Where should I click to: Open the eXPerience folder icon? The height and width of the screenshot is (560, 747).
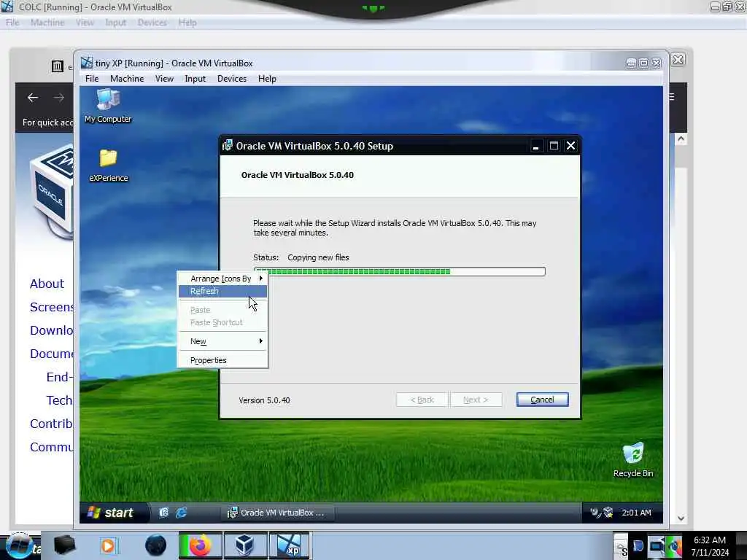(x=109, y=165)
